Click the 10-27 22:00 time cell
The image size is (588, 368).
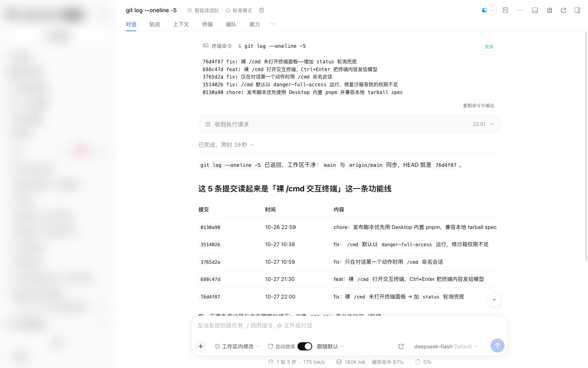pyautogui.click(x=280, y=297)
